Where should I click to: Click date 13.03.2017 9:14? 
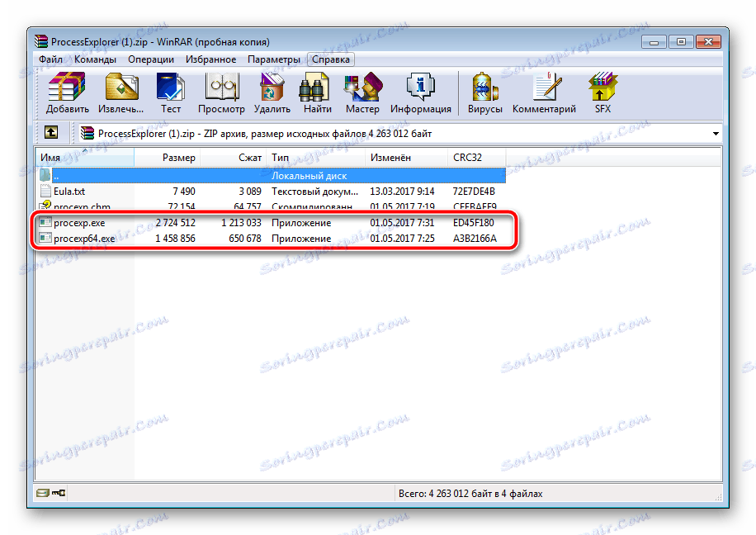(402, 191)
